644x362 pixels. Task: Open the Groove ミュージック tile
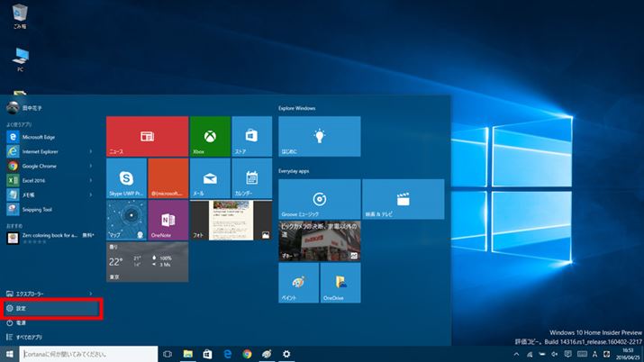(x=319, y=199)
